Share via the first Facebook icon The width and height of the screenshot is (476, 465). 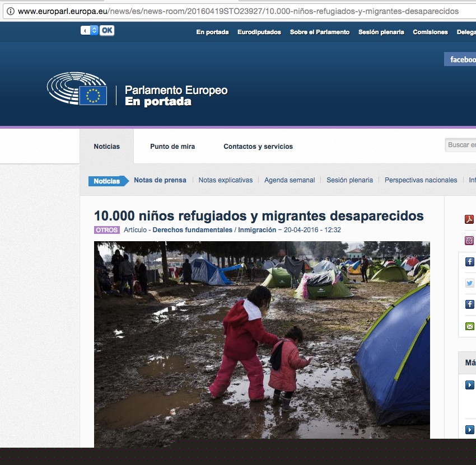[x=470, y=261]
